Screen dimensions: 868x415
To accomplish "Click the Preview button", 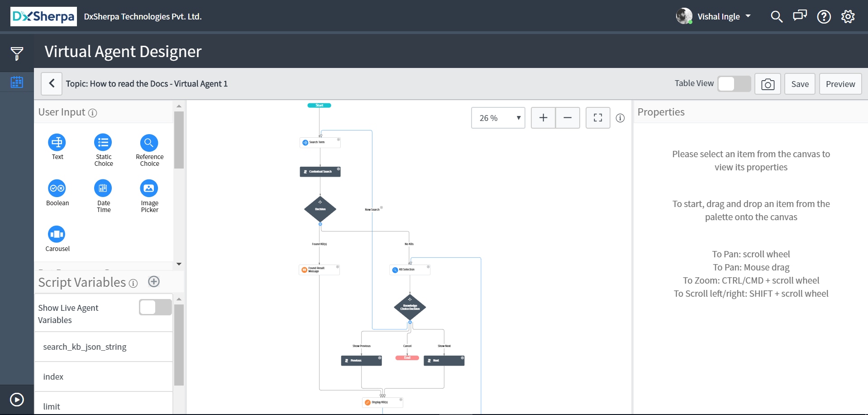I will [840, 84].
